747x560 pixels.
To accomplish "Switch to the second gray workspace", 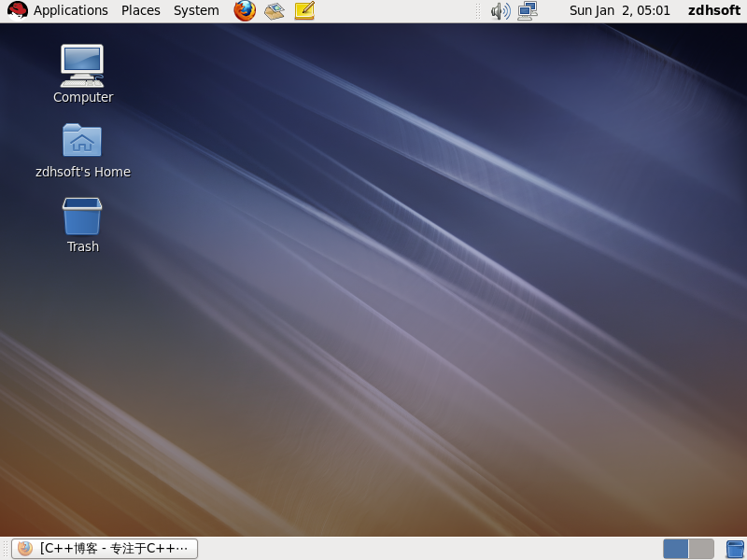I will tap(701, 549).
